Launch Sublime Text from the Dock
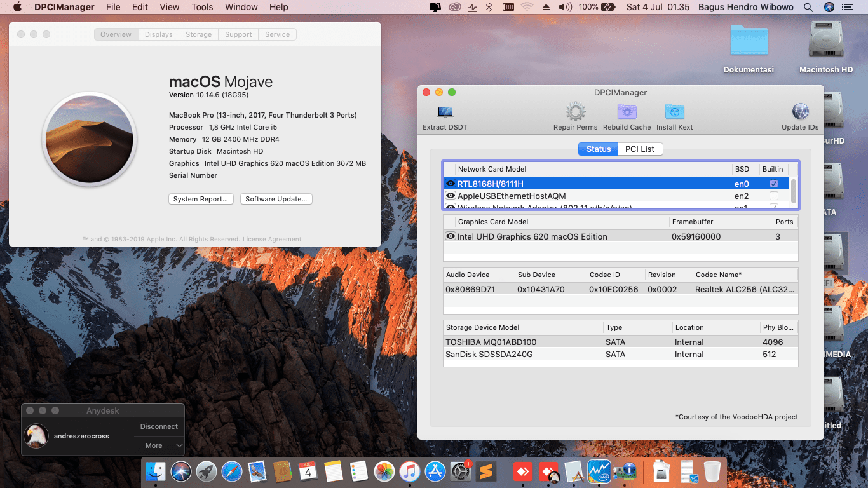Screen dimensions: 868x488 [485, 471]
